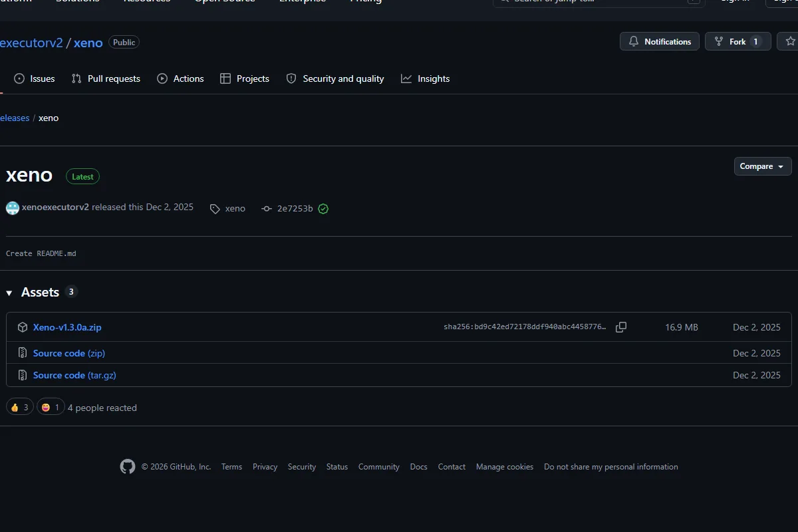Open the Pull requests tab
Image resolution: width=798 pixels, height=532 pixels.
(106, 78)
